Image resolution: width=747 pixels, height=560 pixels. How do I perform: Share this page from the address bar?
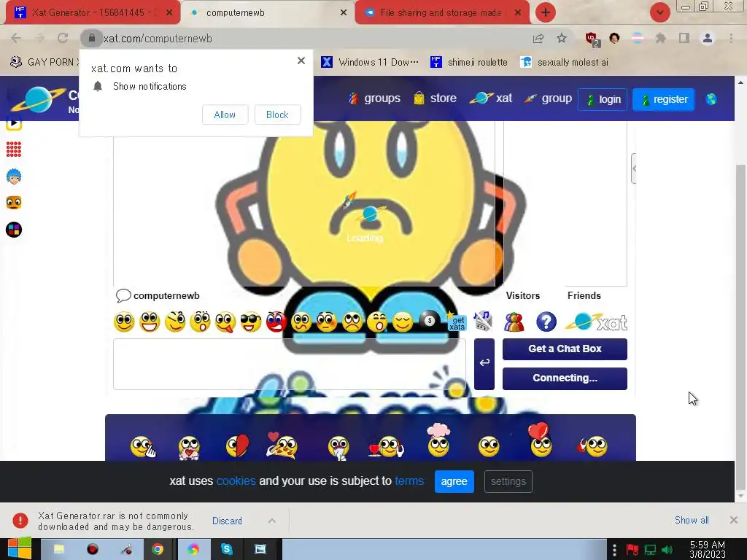coord(538,39)
